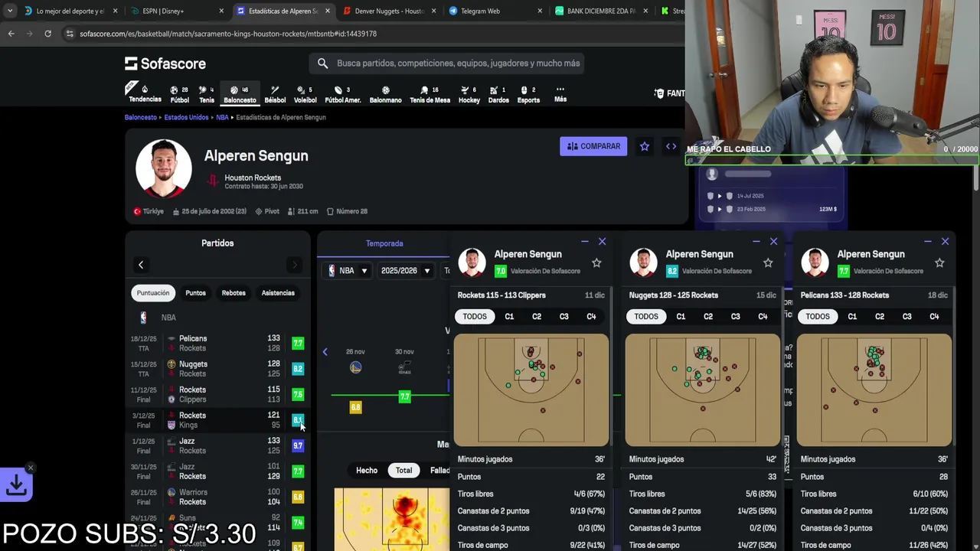This screenshot has height=551, width=980.
Task: Open the Tenis de Mesa section
Action: coord(430,94)
